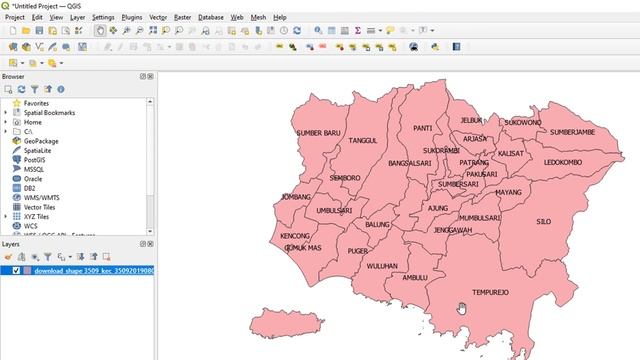This screenshot has width=640, height=360.
Task: Choose the Zoom In tool
Action: [x=127, y=31]
